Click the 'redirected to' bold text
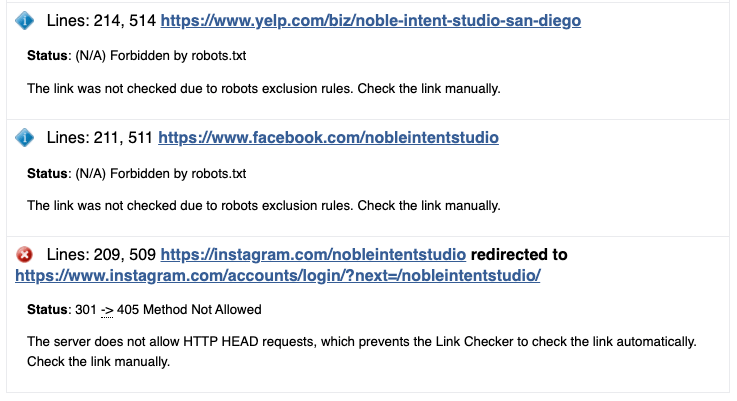Image resolution: width=737 pixels, height=401 pixels. (518, 255)
